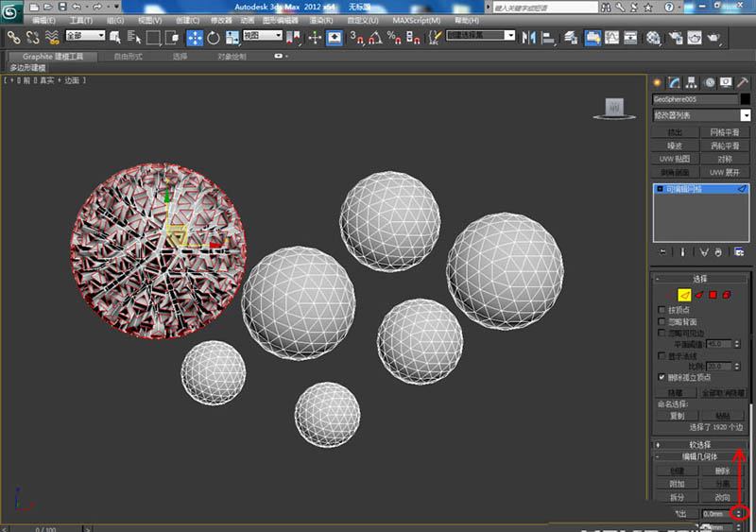This screenshot has height=532, width=756.
Task: Toggle the Percent Snap icon
Action: pos(394,38)
